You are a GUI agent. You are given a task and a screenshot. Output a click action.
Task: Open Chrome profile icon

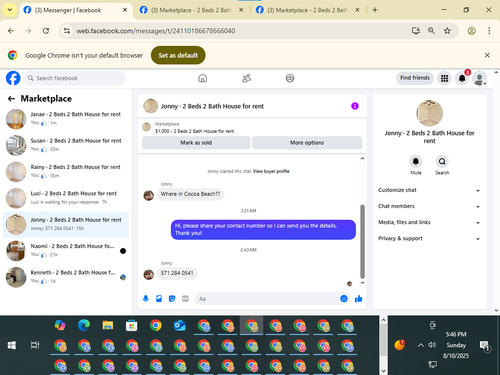(x=471, y=31)
